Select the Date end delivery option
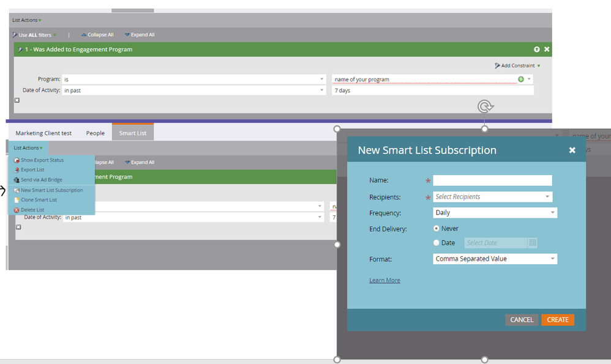 coord(436,242)
